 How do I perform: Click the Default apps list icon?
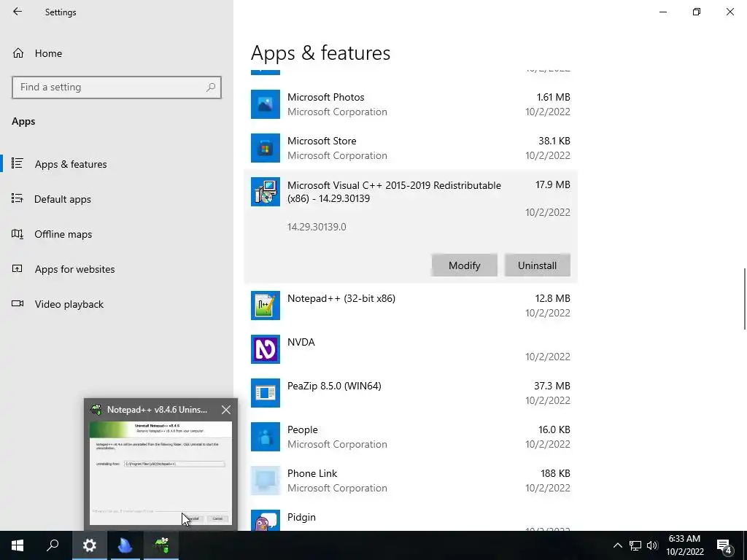tap(18, 198)
